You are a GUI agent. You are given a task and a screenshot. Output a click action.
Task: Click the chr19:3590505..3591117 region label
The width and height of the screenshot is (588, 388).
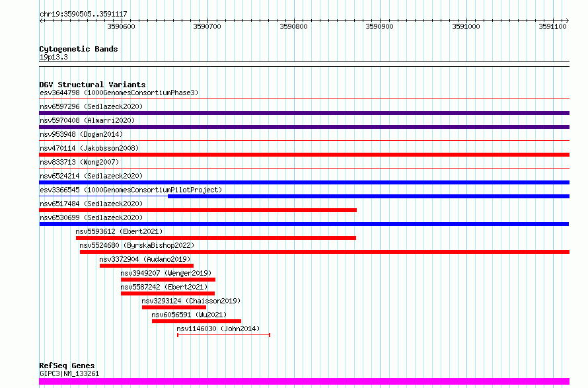[x=83, y=14]
